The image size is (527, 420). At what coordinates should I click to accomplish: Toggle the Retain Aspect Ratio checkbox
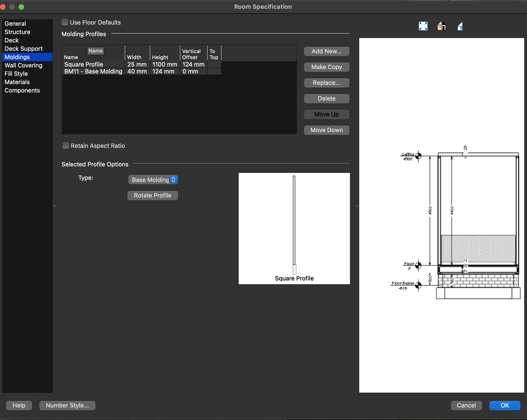66,146
